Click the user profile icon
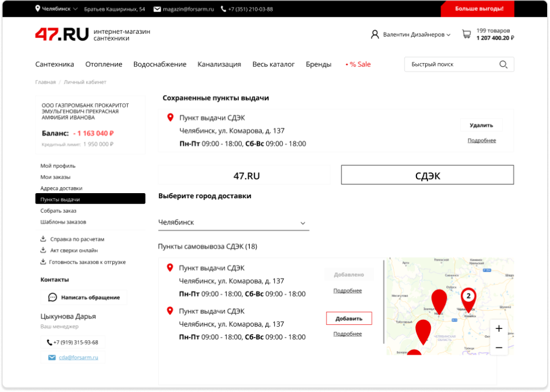 (x=375, y=34)
